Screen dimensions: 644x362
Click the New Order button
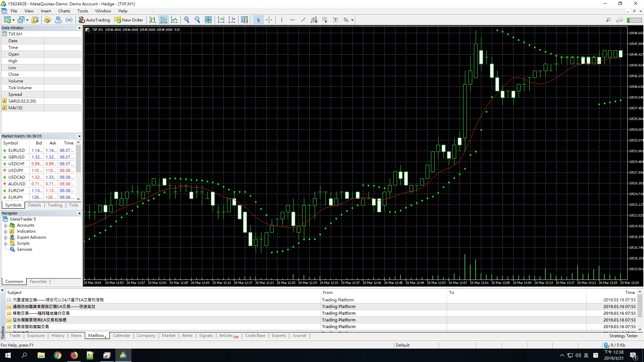tap(129, 20)
